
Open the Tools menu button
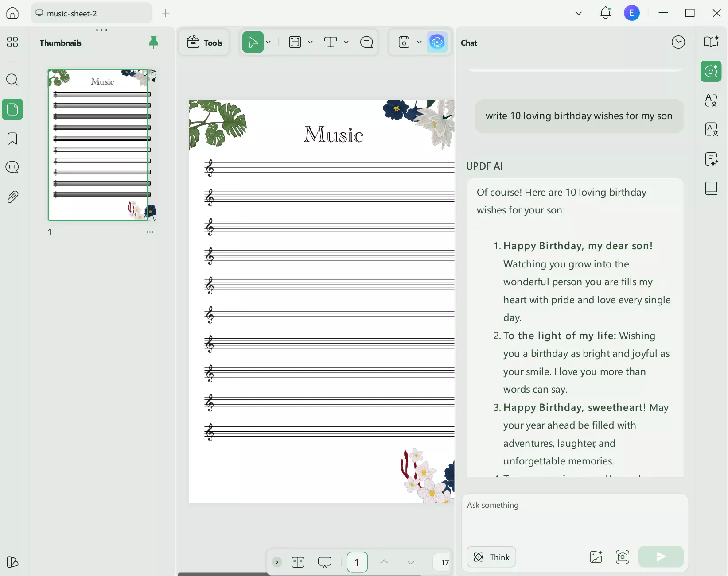pos(204,43)
